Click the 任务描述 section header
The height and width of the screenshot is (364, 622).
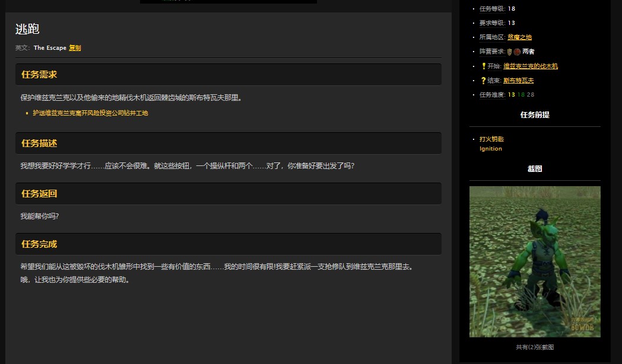(x=39, y=143)
